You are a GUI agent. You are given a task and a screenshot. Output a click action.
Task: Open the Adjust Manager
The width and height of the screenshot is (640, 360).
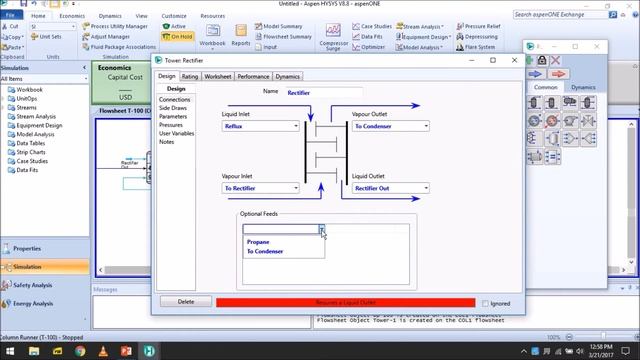tap(106, 37)
